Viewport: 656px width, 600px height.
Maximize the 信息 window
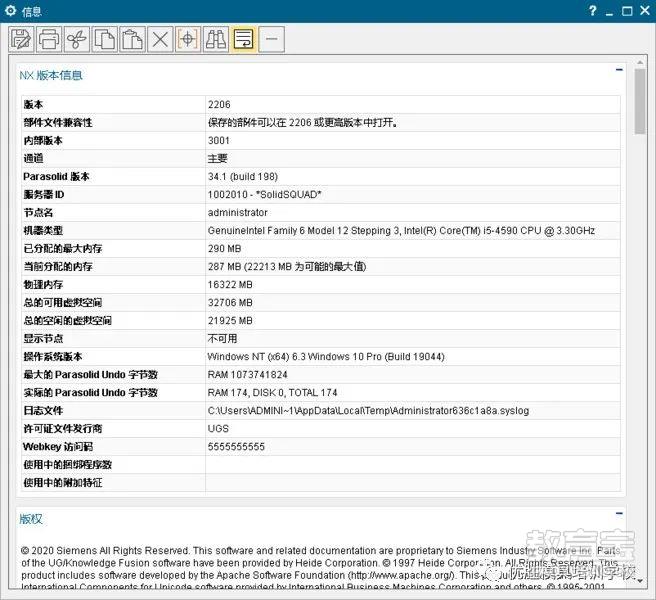(627, 11)
